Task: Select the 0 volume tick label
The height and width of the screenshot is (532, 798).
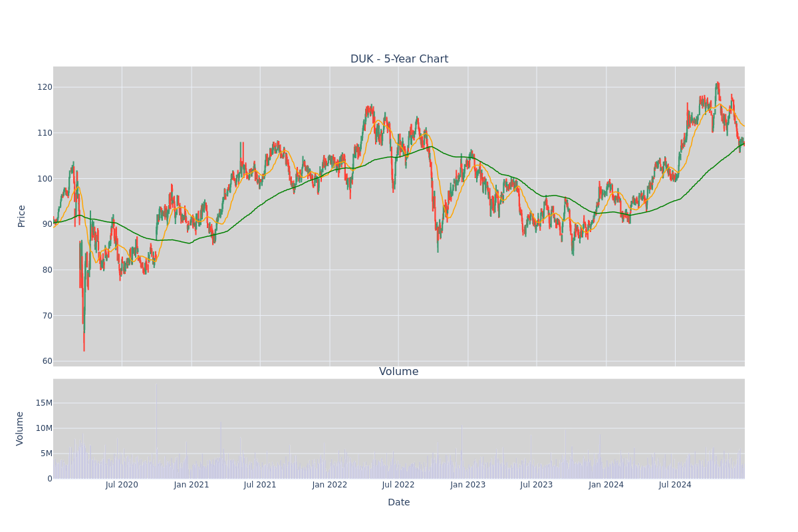Action: (x=50, y=479)
